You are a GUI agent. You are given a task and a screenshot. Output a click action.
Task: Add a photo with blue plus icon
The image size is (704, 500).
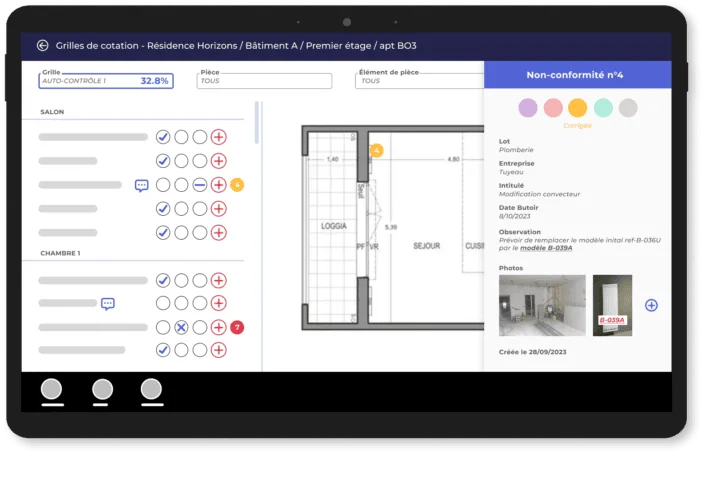click(651, 305)
